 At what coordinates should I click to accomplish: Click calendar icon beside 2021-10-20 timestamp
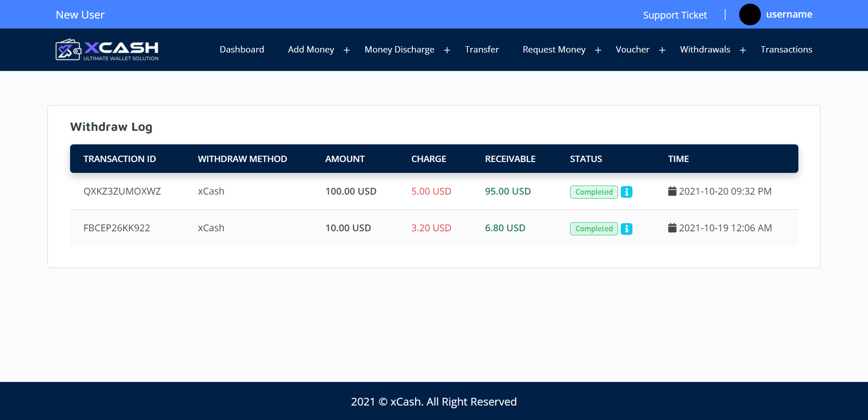click(x=672, y=191)
